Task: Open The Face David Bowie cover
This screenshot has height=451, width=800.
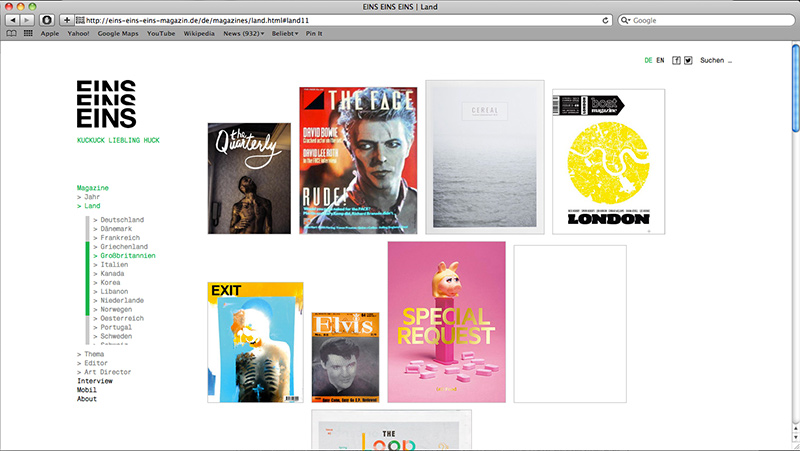Action: 358,160
